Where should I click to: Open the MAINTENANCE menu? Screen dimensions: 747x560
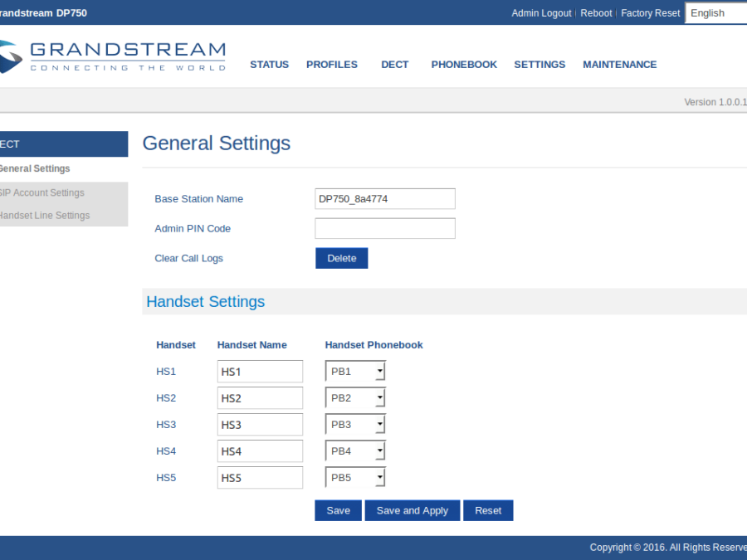click(619, 65)
